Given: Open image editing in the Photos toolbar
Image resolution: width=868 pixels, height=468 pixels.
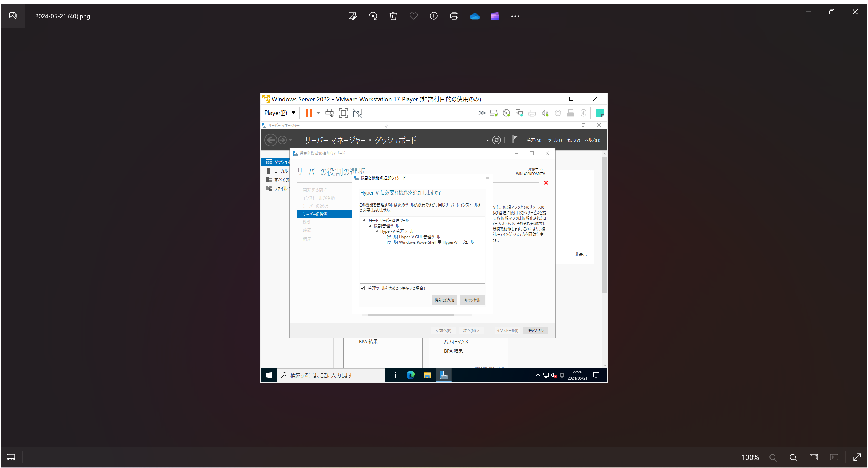Looking at the screenshot, I should click(x=352, y=16).
